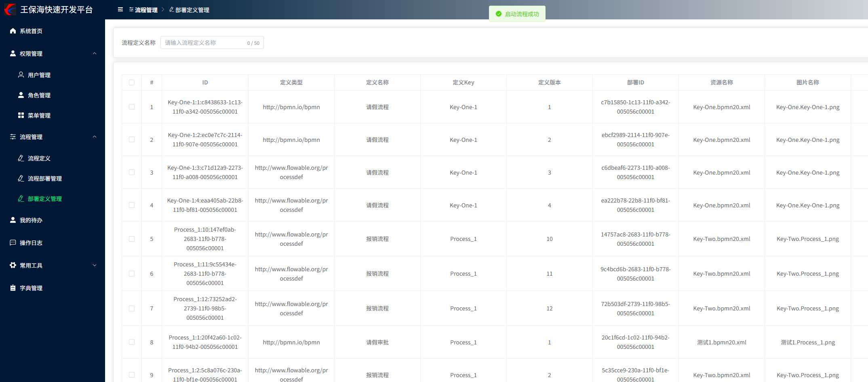Tick the checkbox for row 4
This screenshot has height=382, width=868.
132,205
